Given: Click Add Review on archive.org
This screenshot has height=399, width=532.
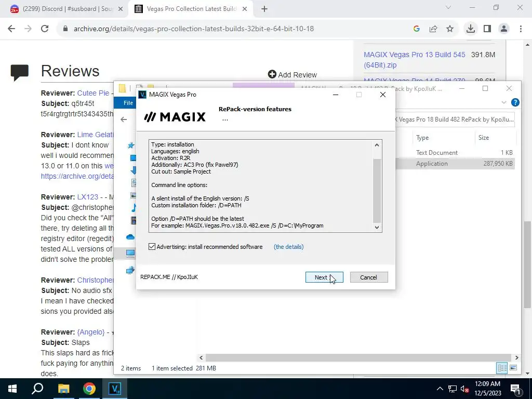Looking at the screenshot, I should (292, 75).
